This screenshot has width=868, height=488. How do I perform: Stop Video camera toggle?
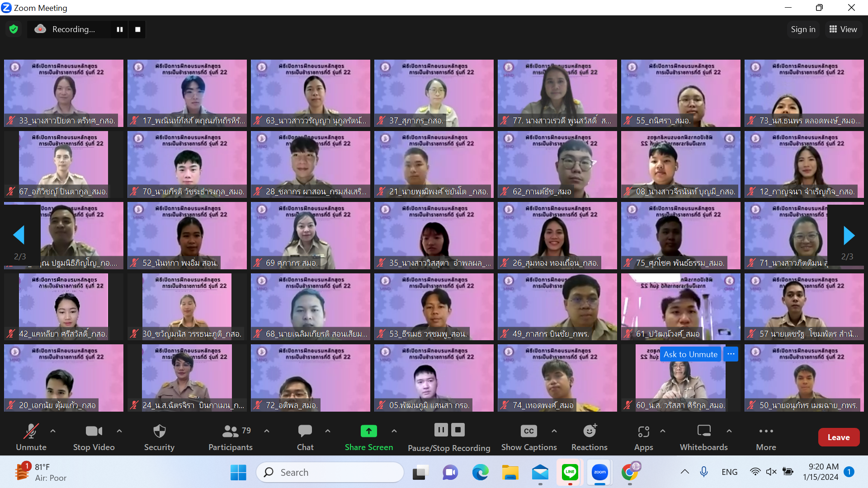tap(94, 432)
